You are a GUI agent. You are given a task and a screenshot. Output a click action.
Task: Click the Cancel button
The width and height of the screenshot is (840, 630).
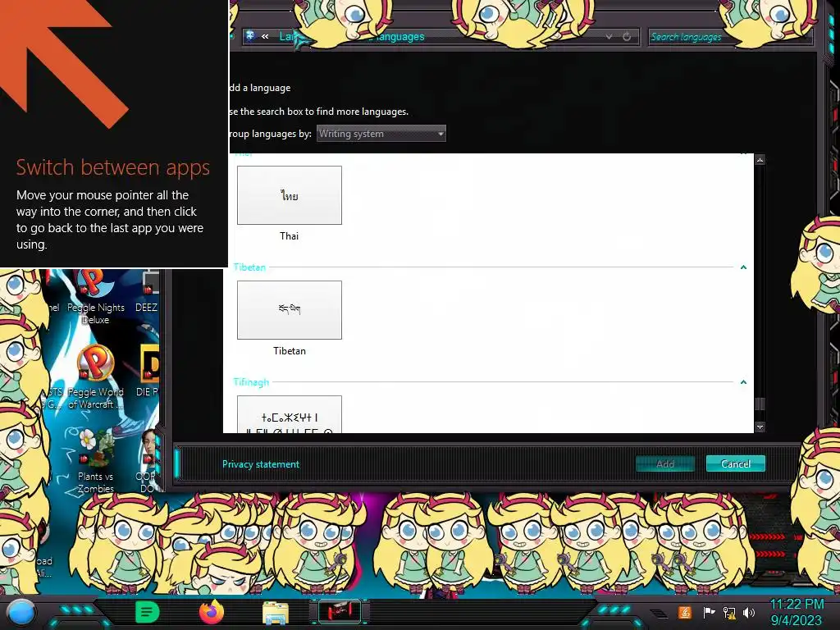click(x=736, y=464)
